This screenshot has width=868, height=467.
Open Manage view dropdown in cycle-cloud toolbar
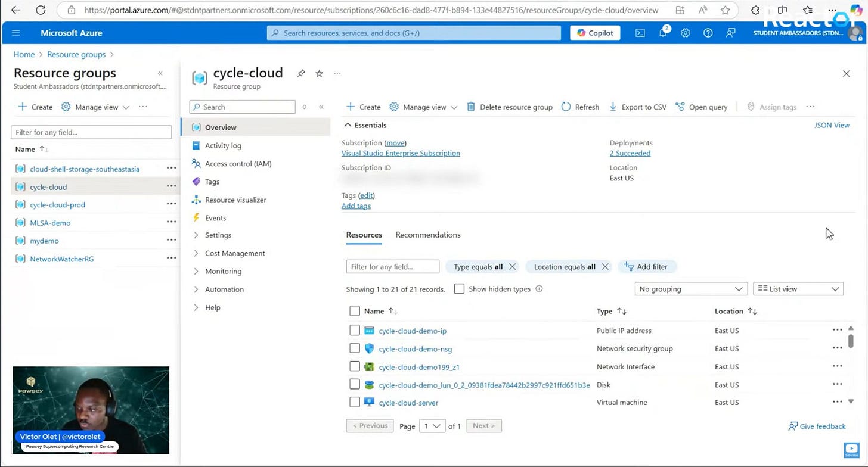424,107
